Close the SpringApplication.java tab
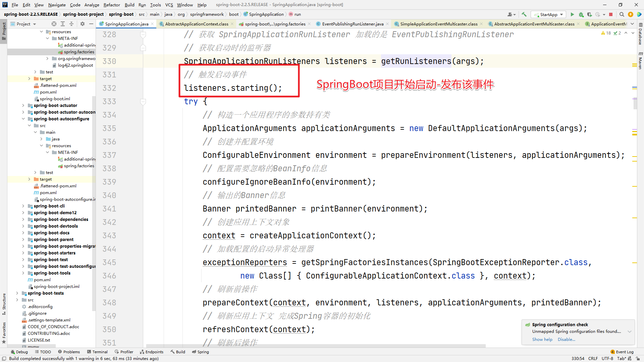Viewport: 644px width, 362px height. coord(152,24)
